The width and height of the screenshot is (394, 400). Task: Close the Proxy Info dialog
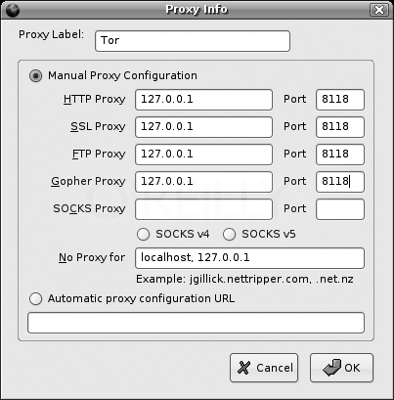point(379,10)
